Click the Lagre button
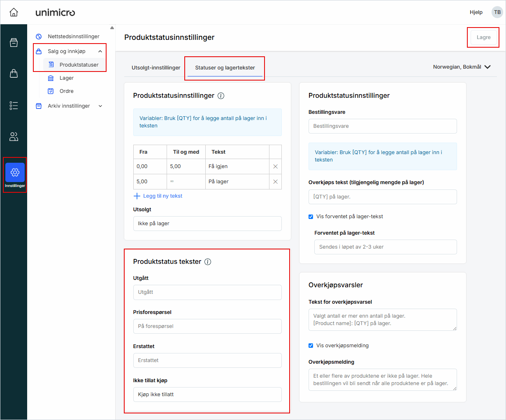The width and height of the screenshot is (506, 420). pos(483,37)
